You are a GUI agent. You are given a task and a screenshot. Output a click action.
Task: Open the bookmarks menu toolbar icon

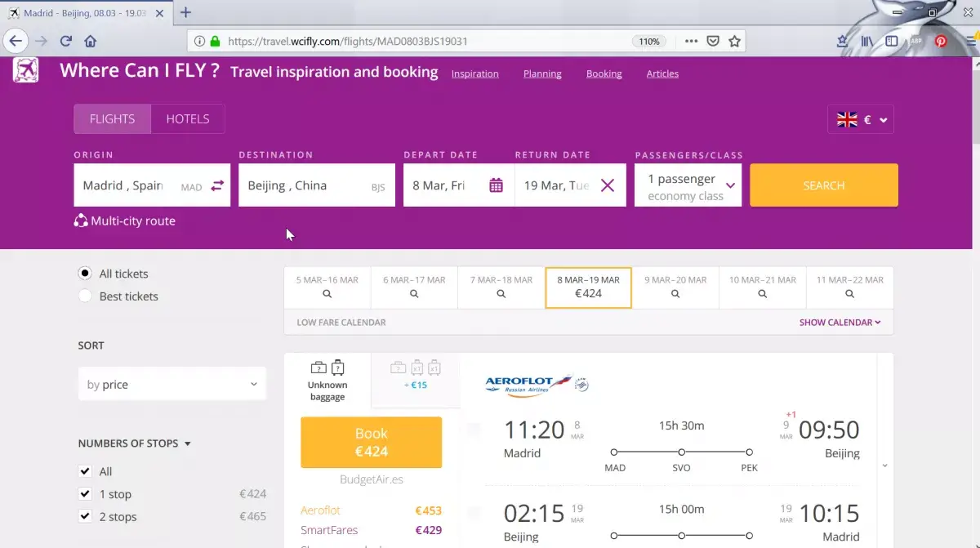click(842, 41)
